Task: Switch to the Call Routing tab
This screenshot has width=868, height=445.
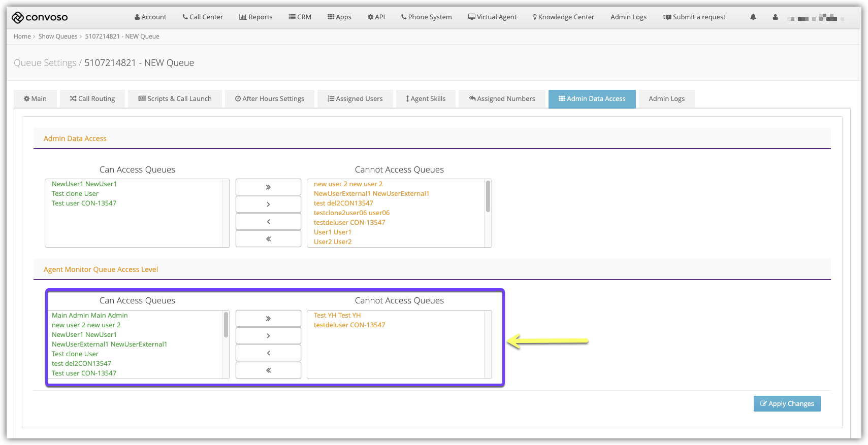Action: (x=92, y=99)
